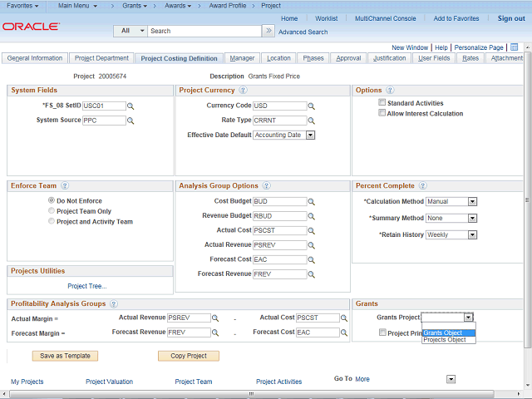Click Save as Template button
The image size is (532, 399).
coord(65,356)
